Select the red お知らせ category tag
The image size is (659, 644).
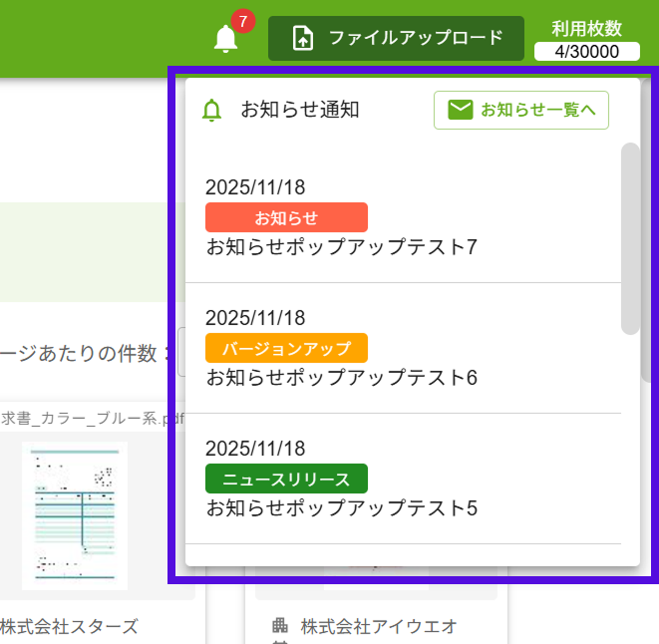286,217
